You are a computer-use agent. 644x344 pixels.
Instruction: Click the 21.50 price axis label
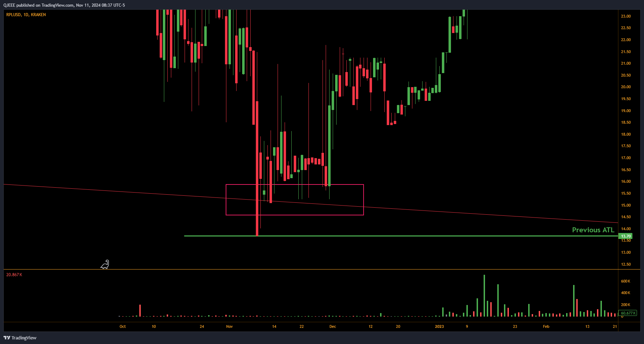(626, 52)
